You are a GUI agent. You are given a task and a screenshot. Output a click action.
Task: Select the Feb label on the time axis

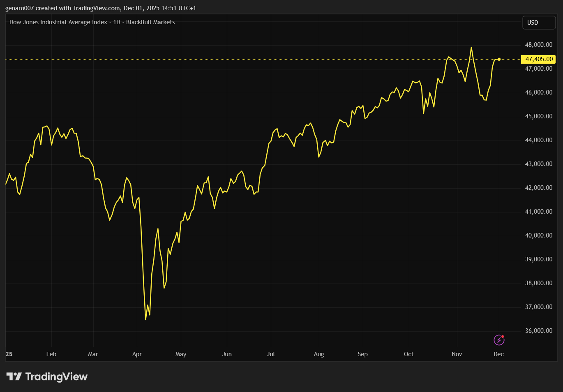51,354
